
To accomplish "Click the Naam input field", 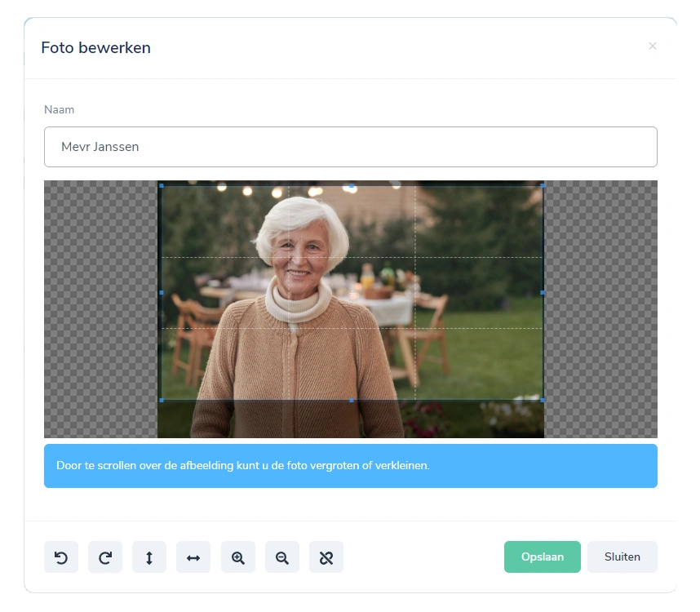I will click(x=350, y=147).
